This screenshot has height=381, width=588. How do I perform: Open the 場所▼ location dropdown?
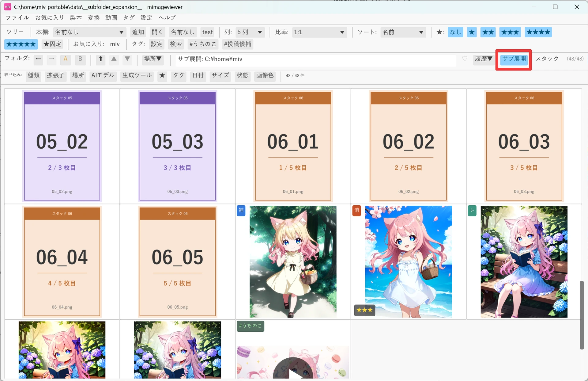[153, 59]
